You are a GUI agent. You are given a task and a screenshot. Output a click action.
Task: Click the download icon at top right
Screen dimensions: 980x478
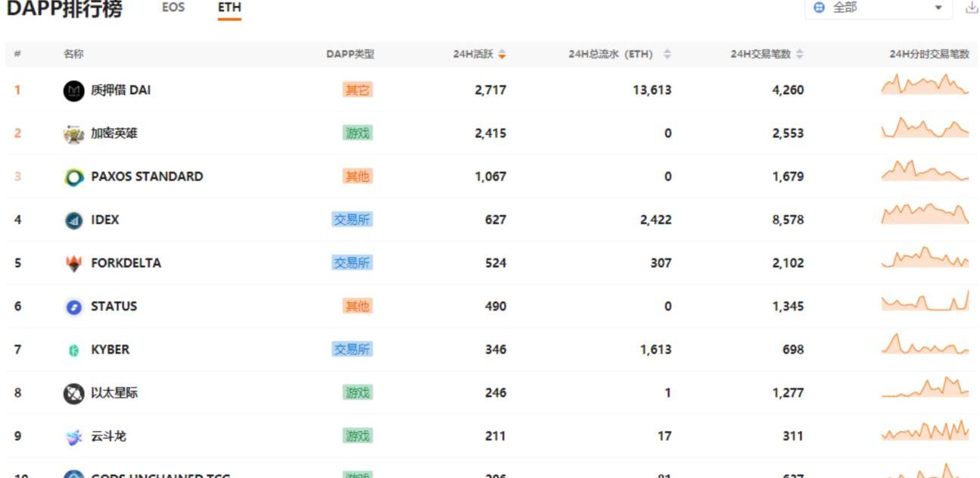pos(972,8)
